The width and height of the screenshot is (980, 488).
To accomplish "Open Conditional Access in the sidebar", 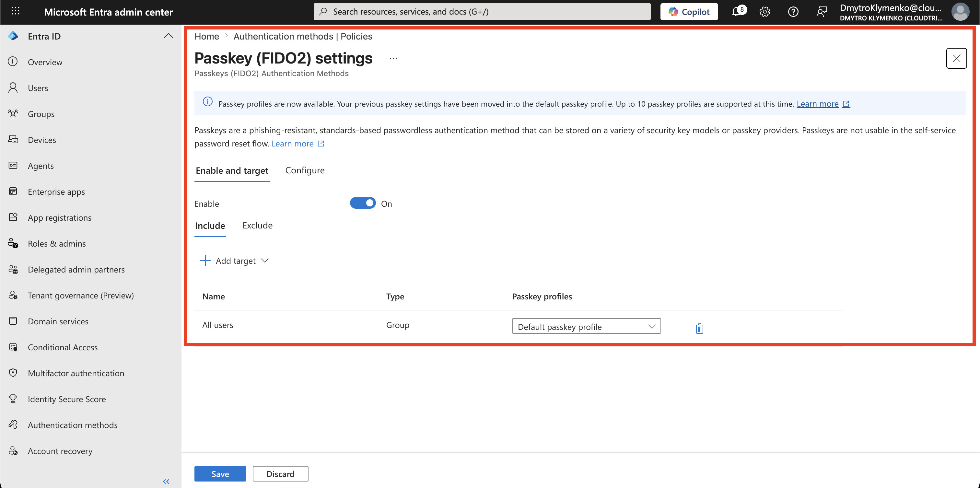I will click(63, 347).
